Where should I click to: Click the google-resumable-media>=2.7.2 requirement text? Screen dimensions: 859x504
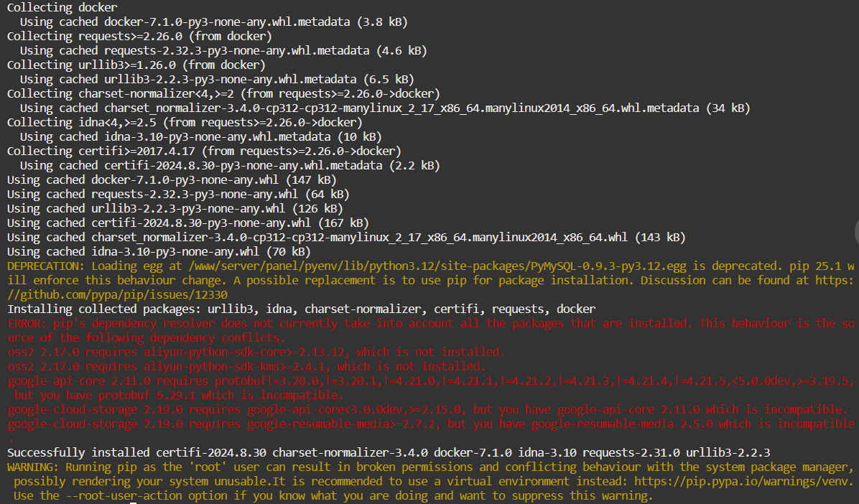coord(340,424)
